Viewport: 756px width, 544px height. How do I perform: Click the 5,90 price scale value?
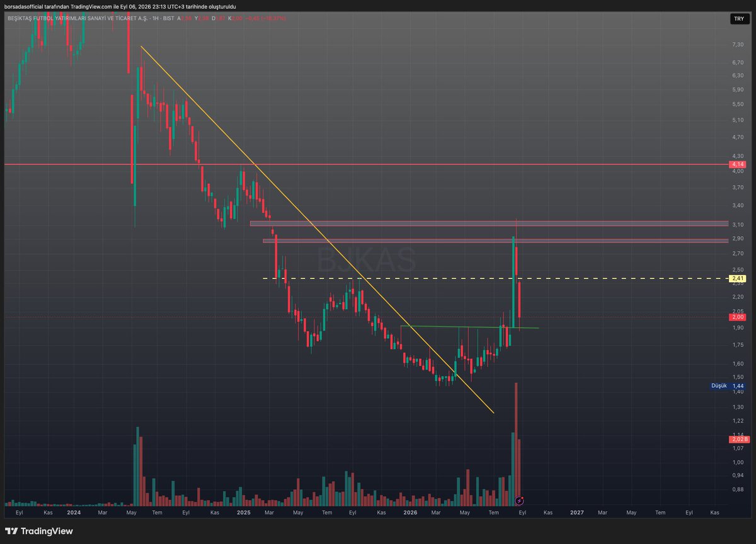point(738,89)
